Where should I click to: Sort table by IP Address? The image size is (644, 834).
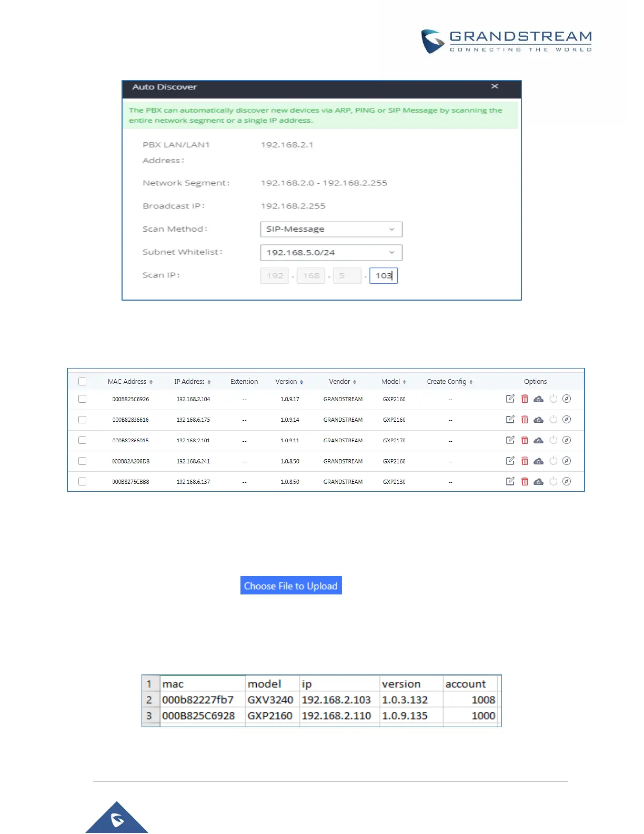click(x=193, y=381)
